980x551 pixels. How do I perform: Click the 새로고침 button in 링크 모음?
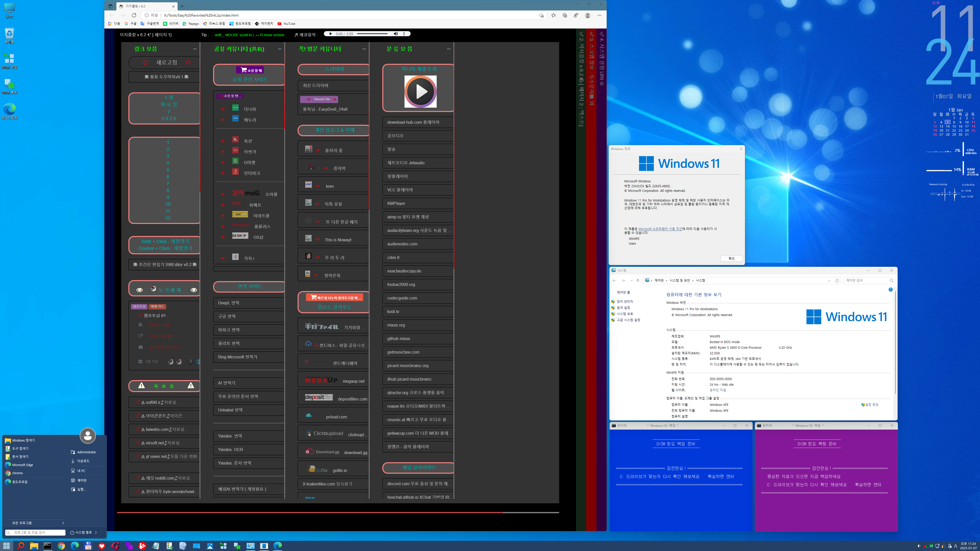click(x=164, y=62)
